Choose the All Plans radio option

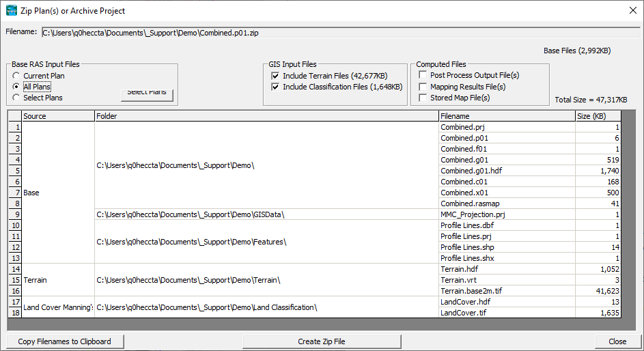16,87
